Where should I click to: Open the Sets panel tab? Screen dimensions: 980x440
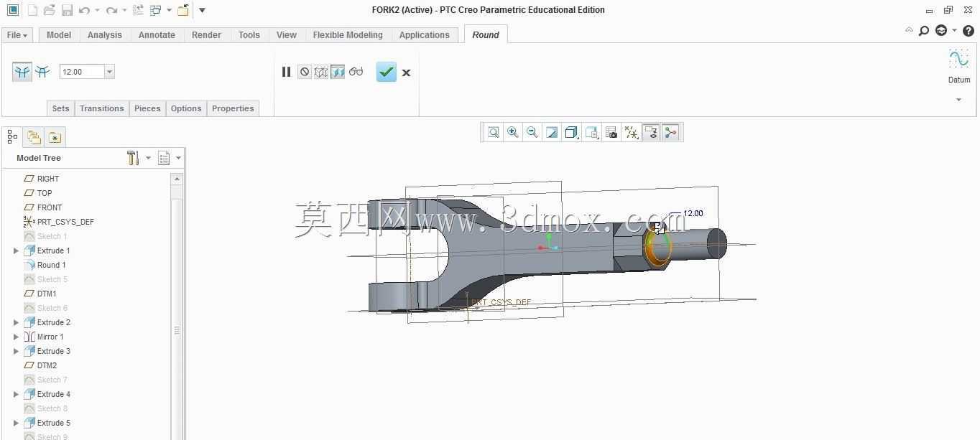(x=60, y=108)
